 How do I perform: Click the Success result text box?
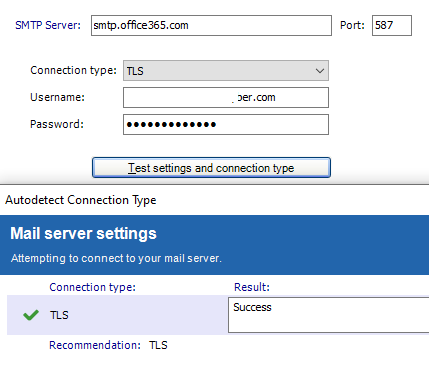pyautogui.click(x=328, y=315)
